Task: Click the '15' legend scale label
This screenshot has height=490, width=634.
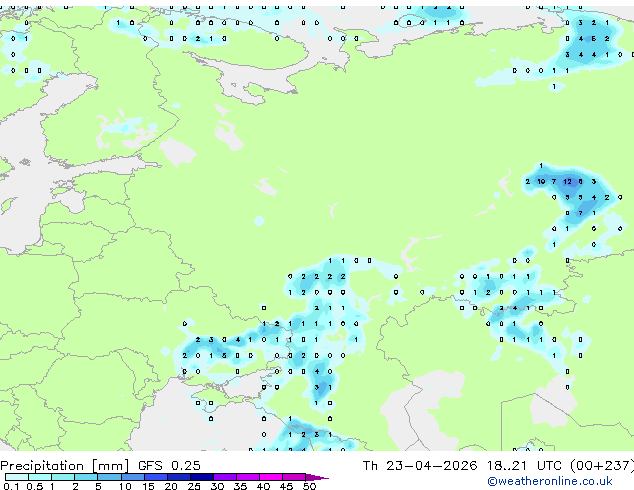Action: click(148, 486)
